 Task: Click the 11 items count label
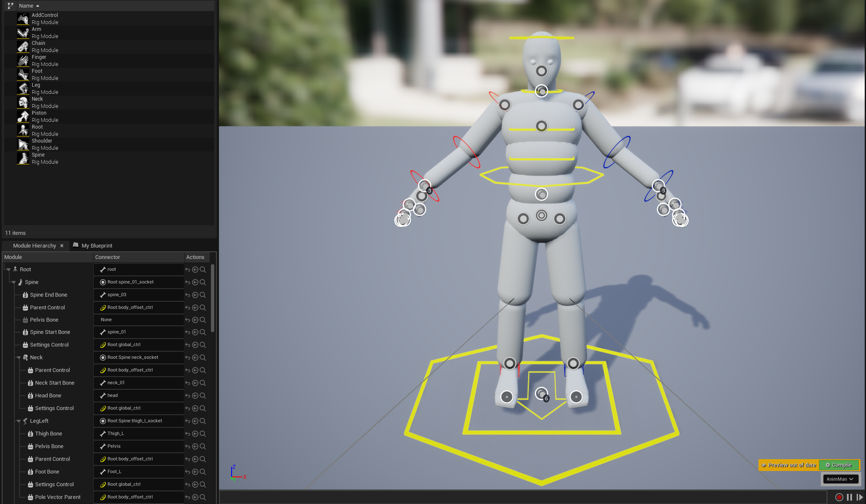pyautogui.click(x=15, y=233)
